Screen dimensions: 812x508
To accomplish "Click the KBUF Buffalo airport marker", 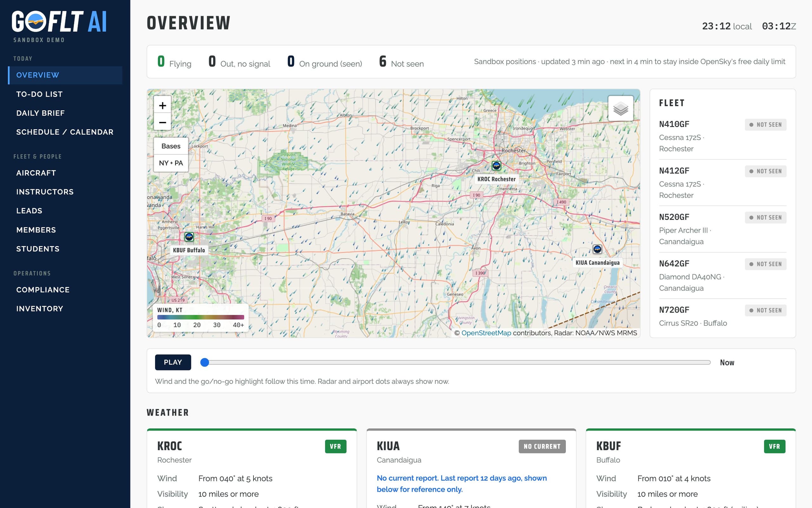I will [189, 237].
